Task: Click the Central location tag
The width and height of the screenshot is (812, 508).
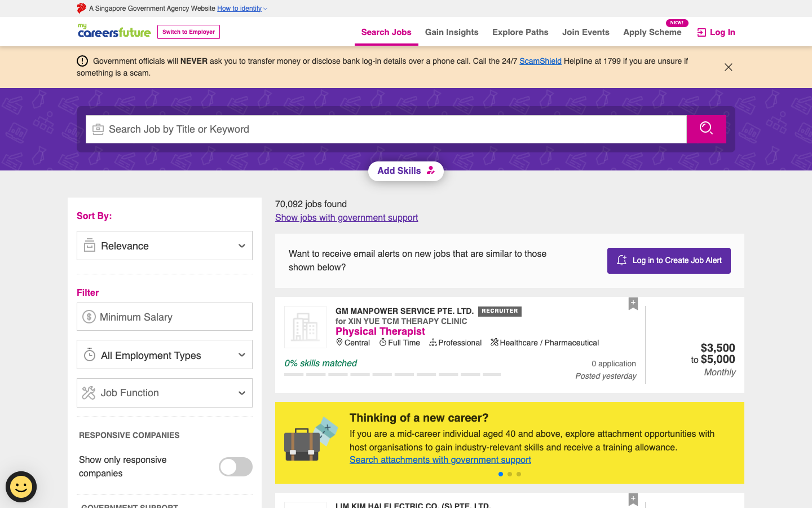Action: click(x=353, y=343)
